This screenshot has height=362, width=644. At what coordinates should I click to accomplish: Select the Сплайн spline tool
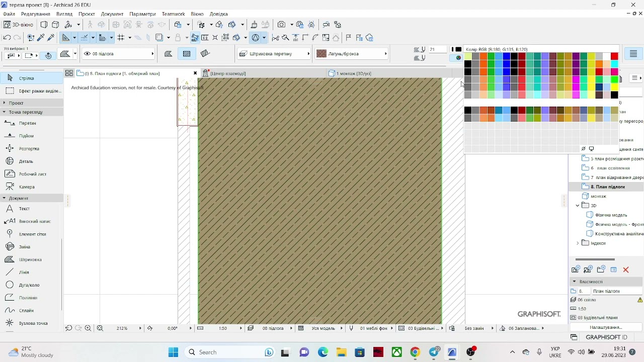coord(32,311)
